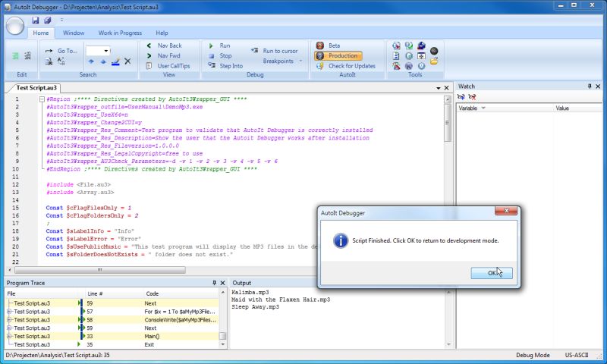Screen dimensions: 607x364
Task: Click Check for Updates
Action: [x=346, y=66]
